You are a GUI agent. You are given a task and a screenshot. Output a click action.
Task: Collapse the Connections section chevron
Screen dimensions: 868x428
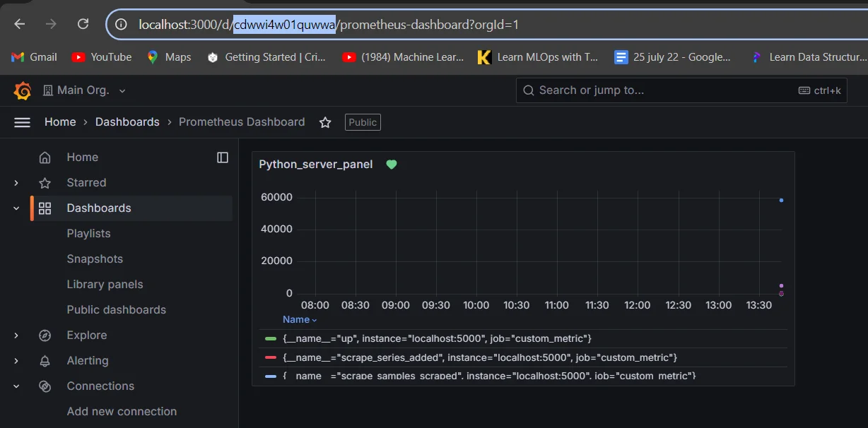pyautogui.click(x=16, y=386)
